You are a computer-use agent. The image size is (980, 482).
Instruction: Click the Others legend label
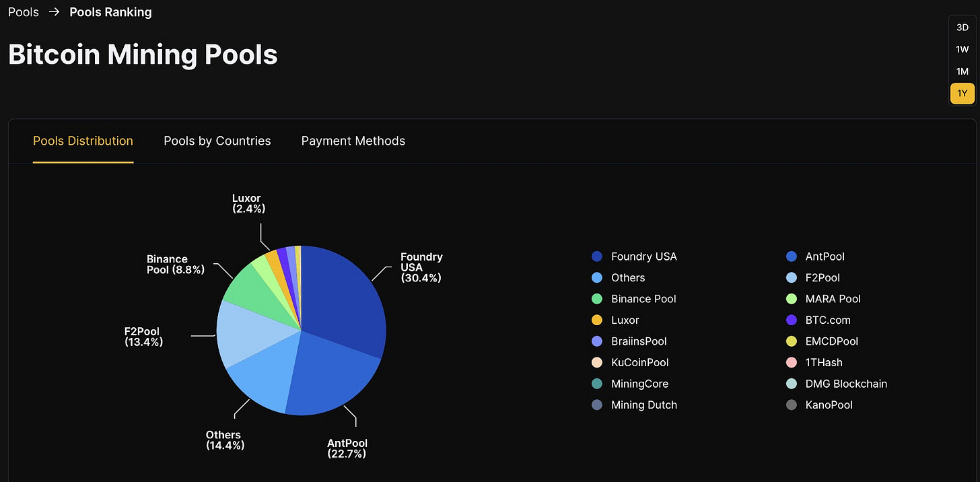628,277
